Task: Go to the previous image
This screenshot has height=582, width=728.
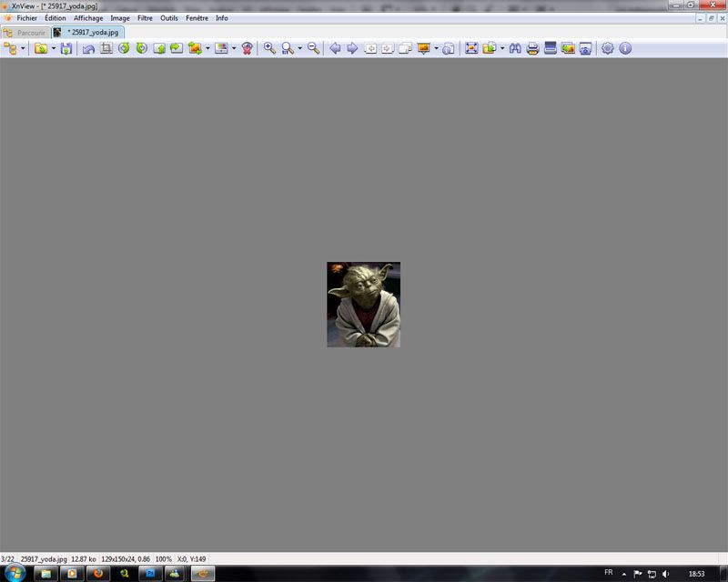Action: [x=335, y=48]
